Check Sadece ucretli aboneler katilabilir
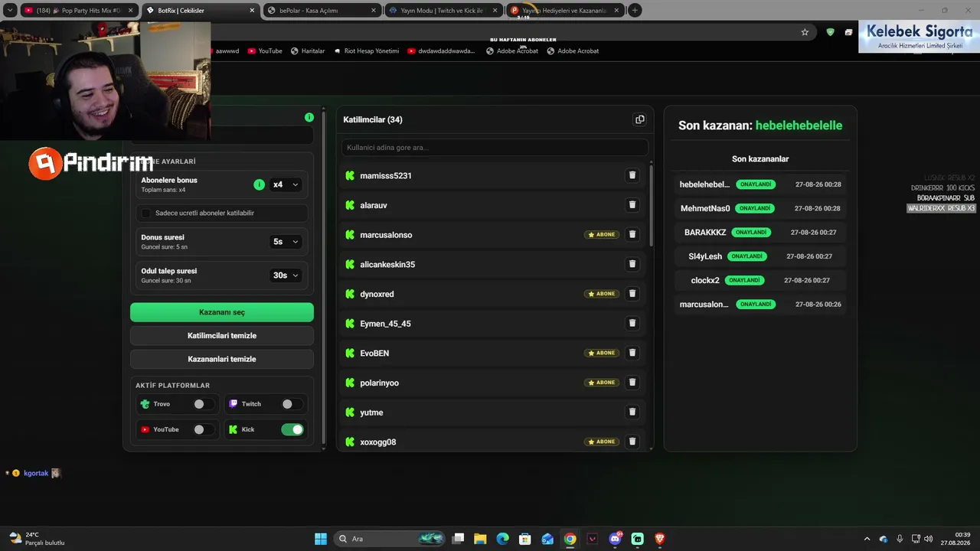980x551 pixels. (x=146, y=213)
